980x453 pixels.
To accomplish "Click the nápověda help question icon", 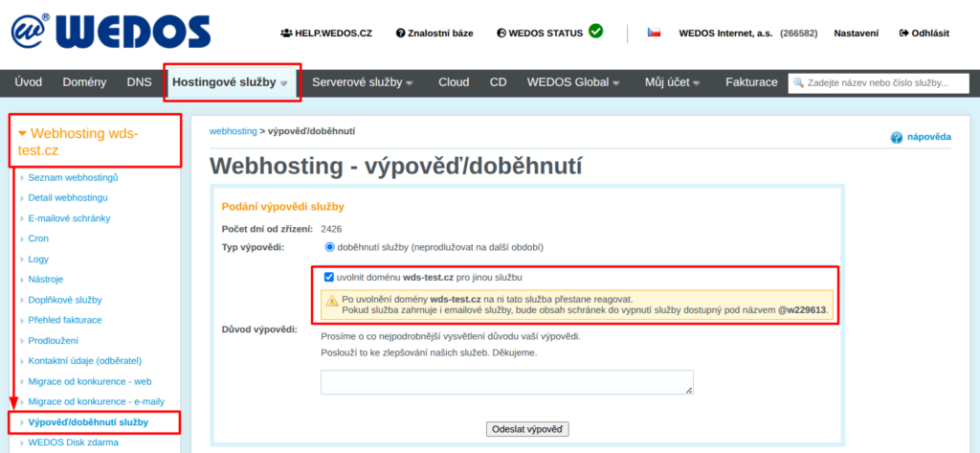I will [x=896, y=137].
